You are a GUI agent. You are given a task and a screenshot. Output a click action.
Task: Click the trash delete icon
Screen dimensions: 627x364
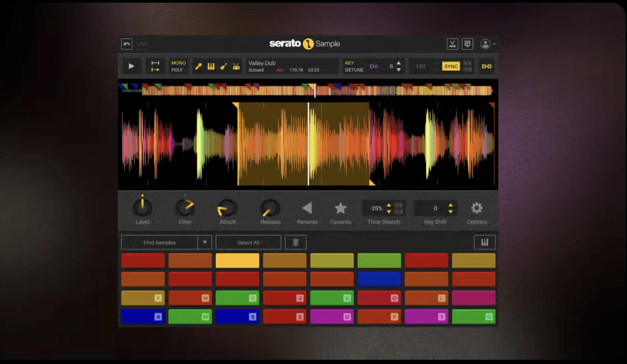click(296, 242)
